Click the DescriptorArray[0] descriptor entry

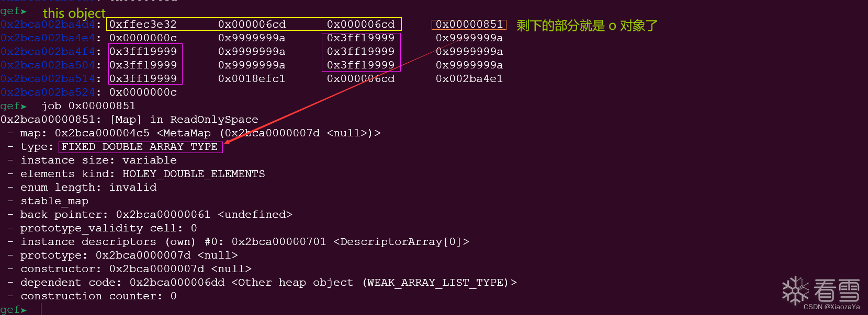pyautogui.click(x=401, y=242)
